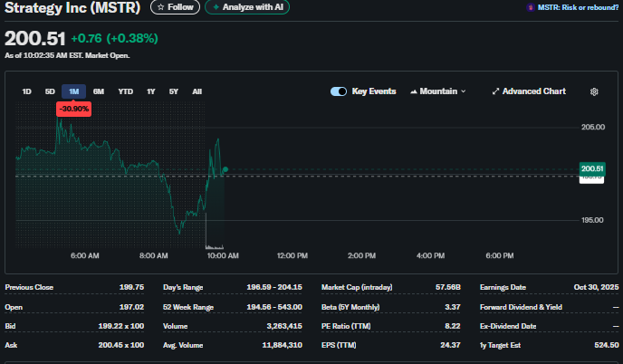Open Analyze with AI
Image resolution: width=623 pixels, height=364 pixels.
click(x=246, y=7)
